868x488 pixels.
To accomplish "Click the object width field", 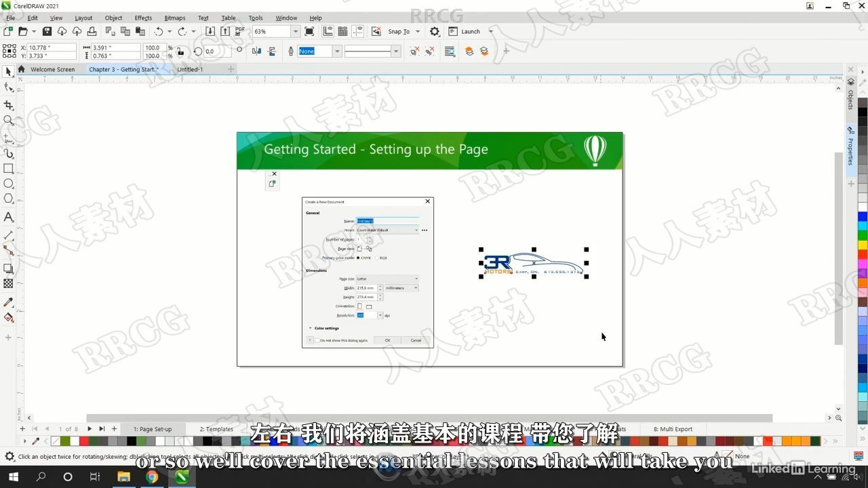I will [x=115, y=48].
